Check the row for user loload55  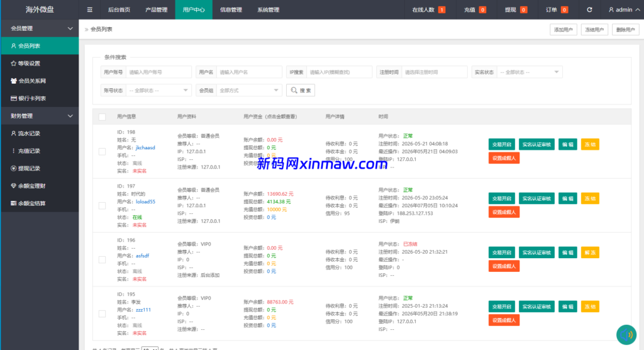pos(103,206)
